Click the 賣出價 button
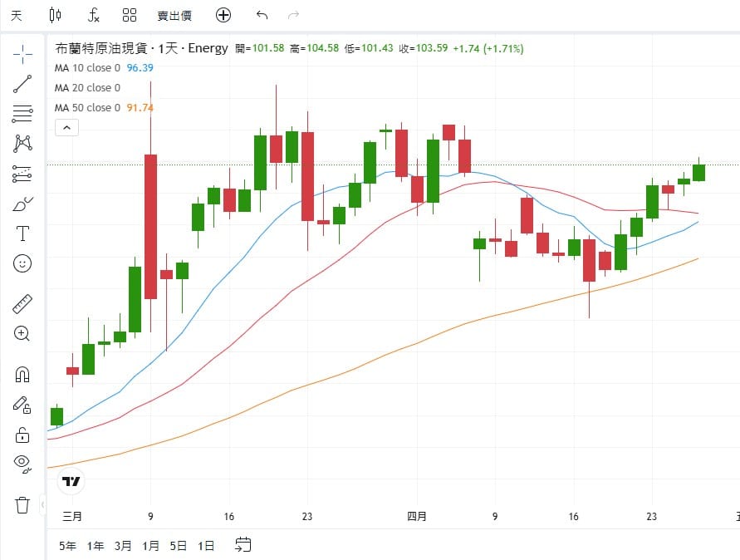The image size is (740, 560). [x=174, y=15]
